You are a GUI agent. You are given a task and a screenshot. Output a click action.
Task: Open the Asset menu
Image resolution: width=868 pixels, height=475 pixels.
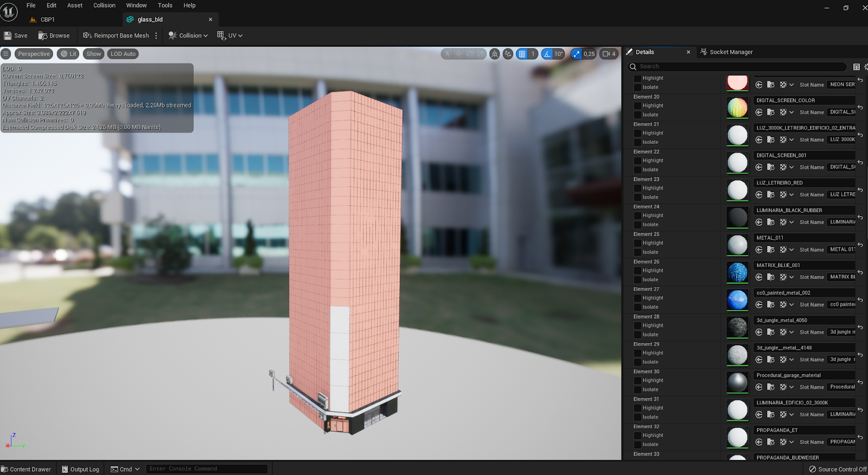tap(75, 5)
